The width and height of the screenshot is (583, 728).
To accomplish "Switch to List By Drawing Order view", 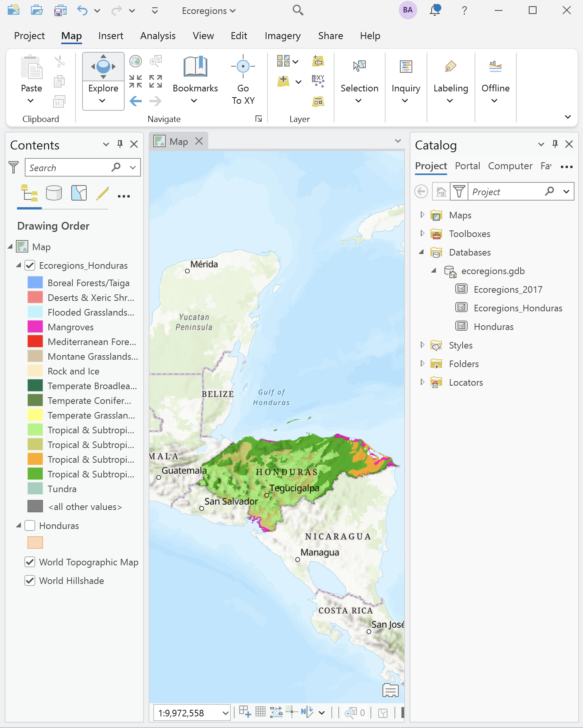I will [29, 193].
